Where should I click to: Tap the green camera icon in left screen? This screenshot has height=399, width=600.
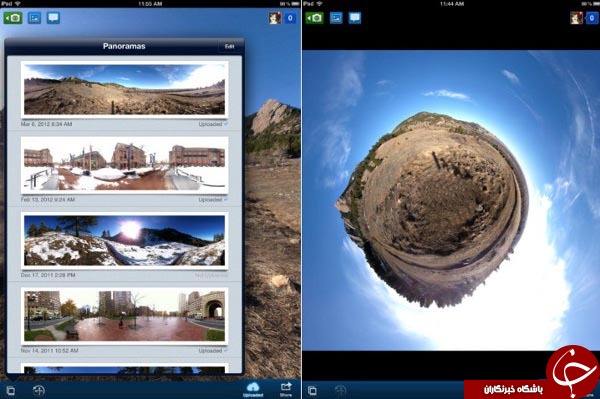click(x=13, y=18)
